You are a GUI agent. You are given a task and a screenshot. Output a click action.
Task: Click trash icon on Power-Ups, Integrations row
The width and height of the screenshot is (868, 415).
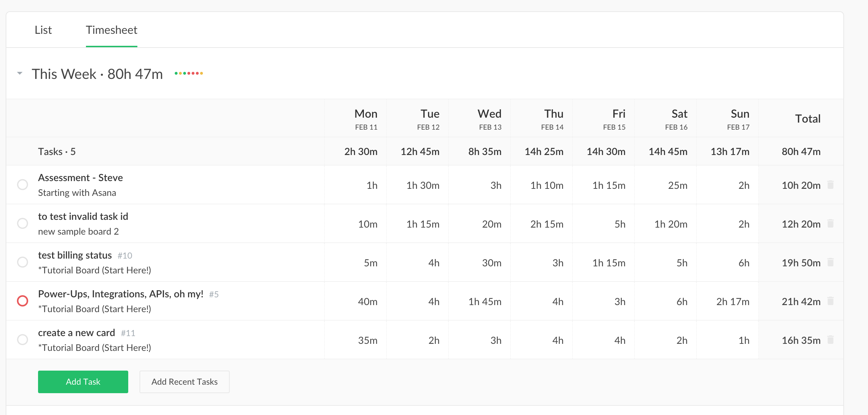pyautogui.click(x=830, y=301)
